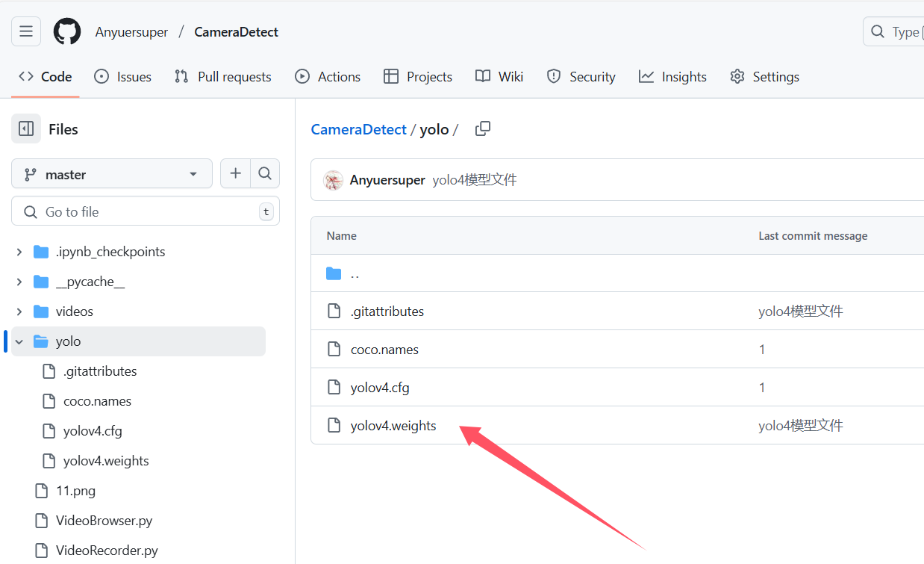This screenshot has width=924, height=564.
Task: Open .gitattributes in the file tree
Action: pos(100,371)
